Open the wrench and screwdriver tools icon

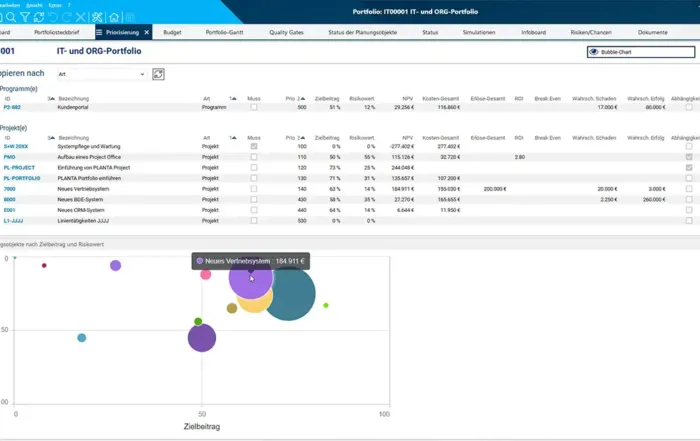97,17
